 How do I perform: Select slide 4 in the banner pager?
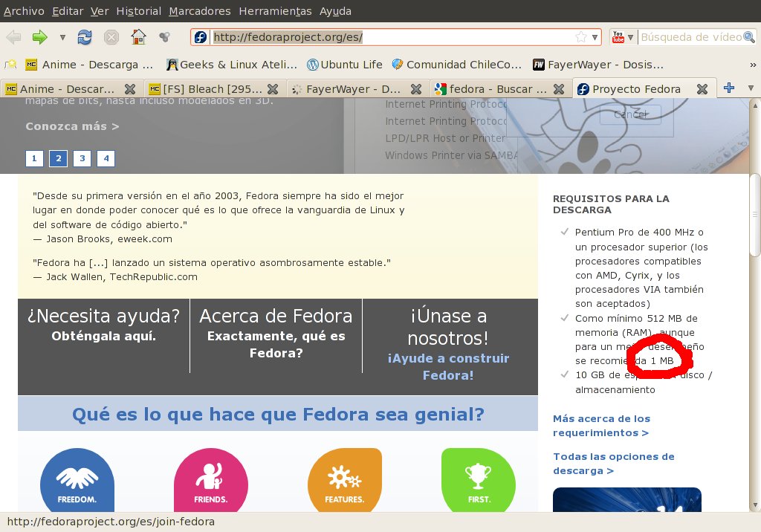click(x=106, y=158)
